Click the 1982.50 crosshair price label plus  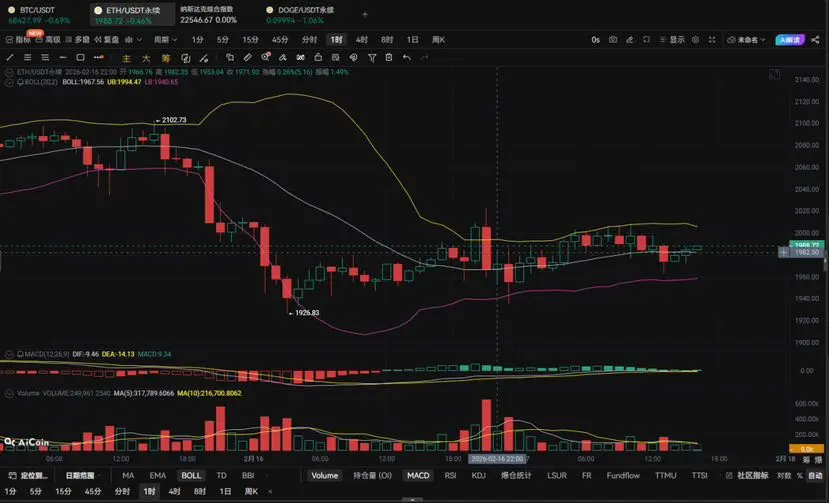tap(784, 253)
